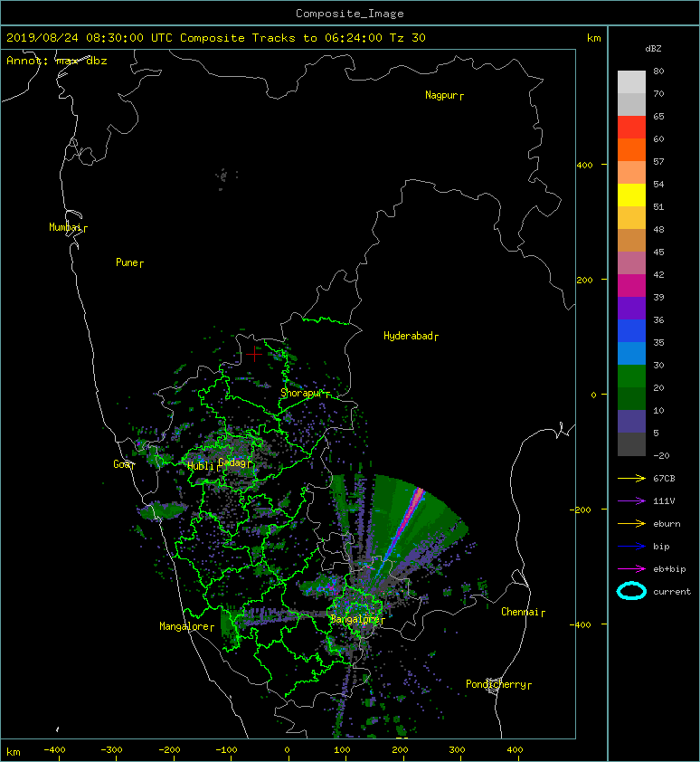Click the Gadag city label
The height and width of the screenshot is (762, 700).
pyautogui.click(x=235, y=462)
